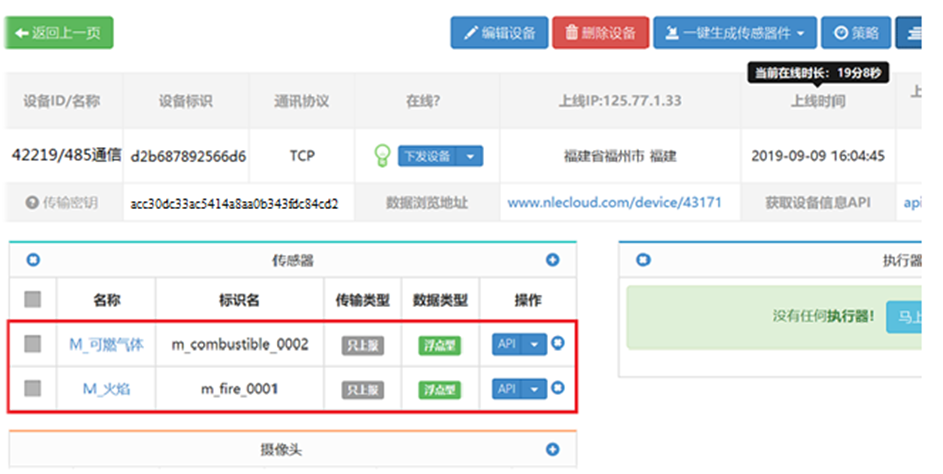Click round icon beside M_可燃气体 API
Viewport: 943px width, 474px height.
pyautogui.click(x=558, y=343)
